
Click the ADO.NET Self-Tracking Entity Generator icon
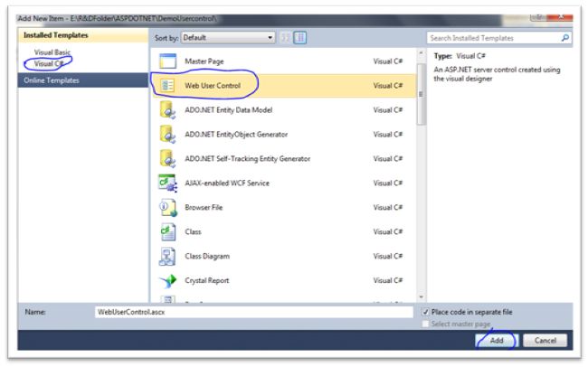(x=167, y=158)
